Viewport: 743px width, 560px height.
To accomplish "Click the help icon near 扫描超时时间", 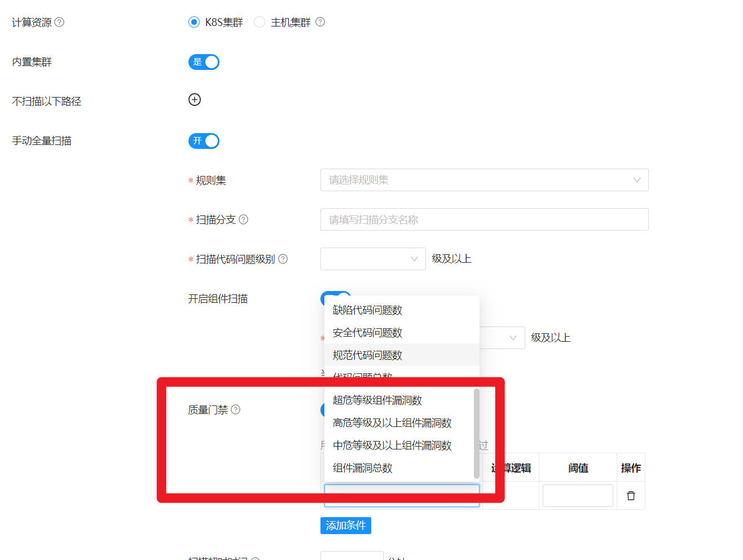I will (x=255, y=558).
